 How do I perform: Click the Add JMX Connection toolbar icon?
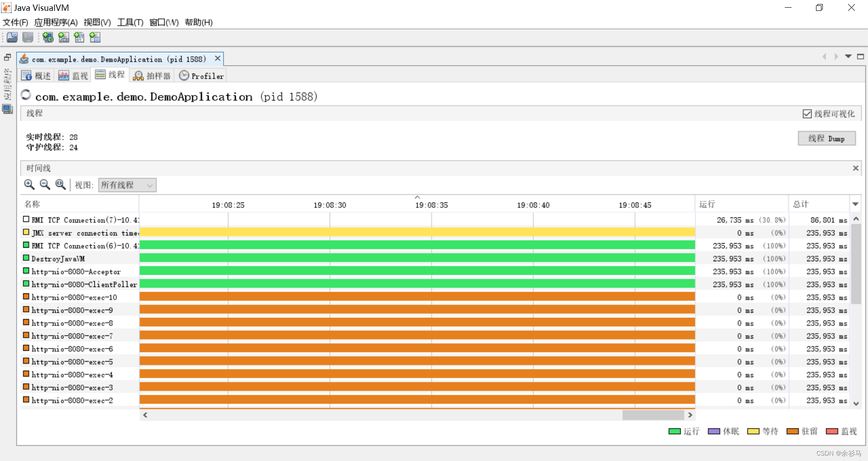coord(63,38)
